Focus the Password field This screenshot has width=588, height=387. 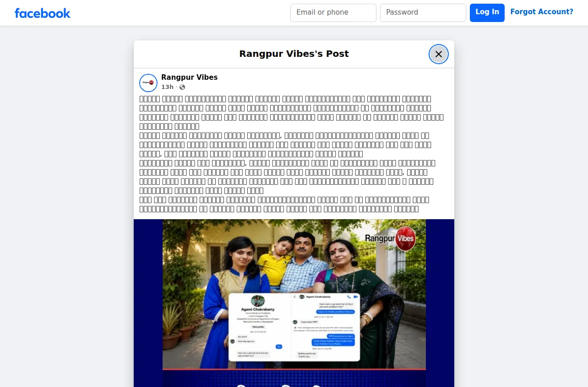[423, 13]
